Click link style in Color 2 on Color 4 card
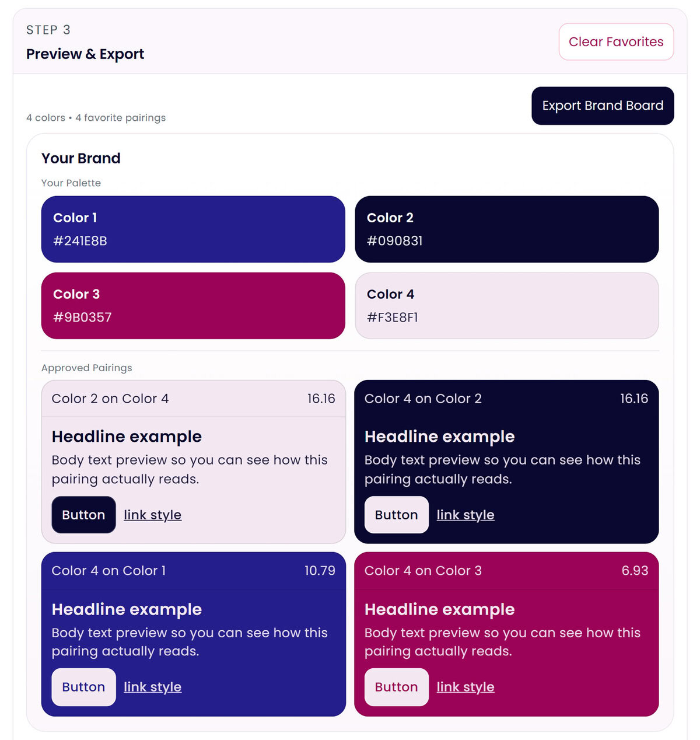Viewport: 700px width, 740px height. [x=152, y=515]
